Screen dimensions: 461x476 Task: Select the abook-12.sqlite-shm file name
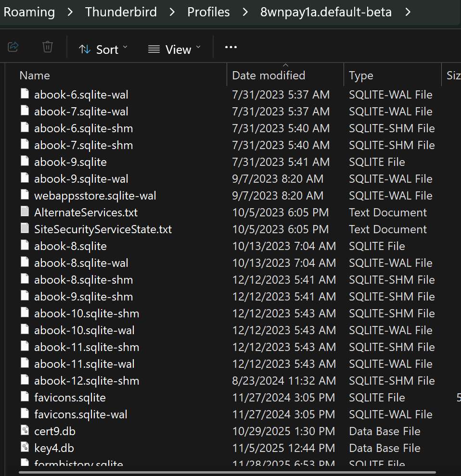(x=87, y=381)
